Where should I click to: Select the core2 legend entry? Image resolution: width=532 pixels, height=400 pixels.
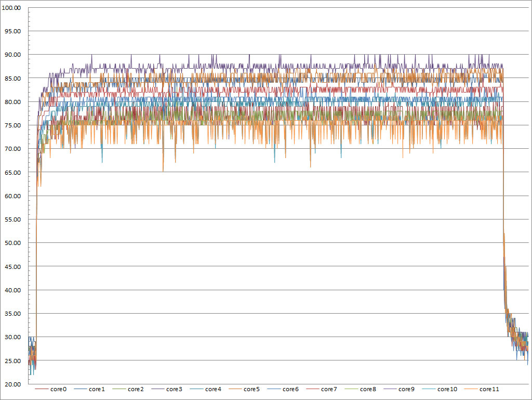(x=128, y=389)
